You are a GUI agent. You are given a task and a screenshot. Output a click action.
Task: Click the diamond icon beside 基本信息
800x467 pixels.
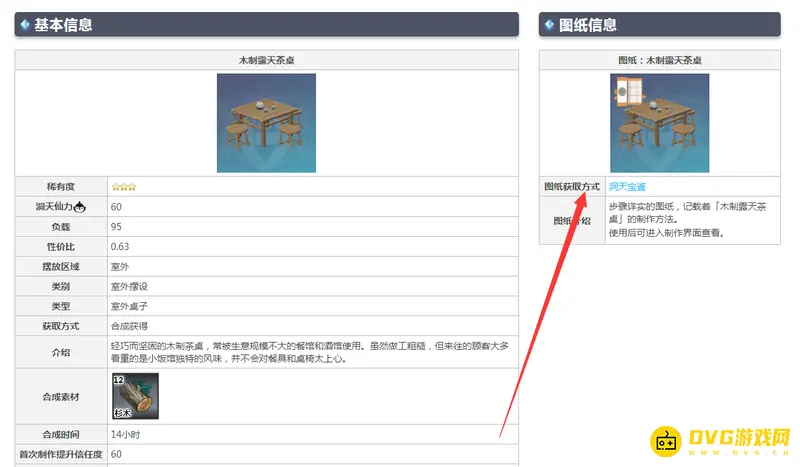[x=24, y=24]
